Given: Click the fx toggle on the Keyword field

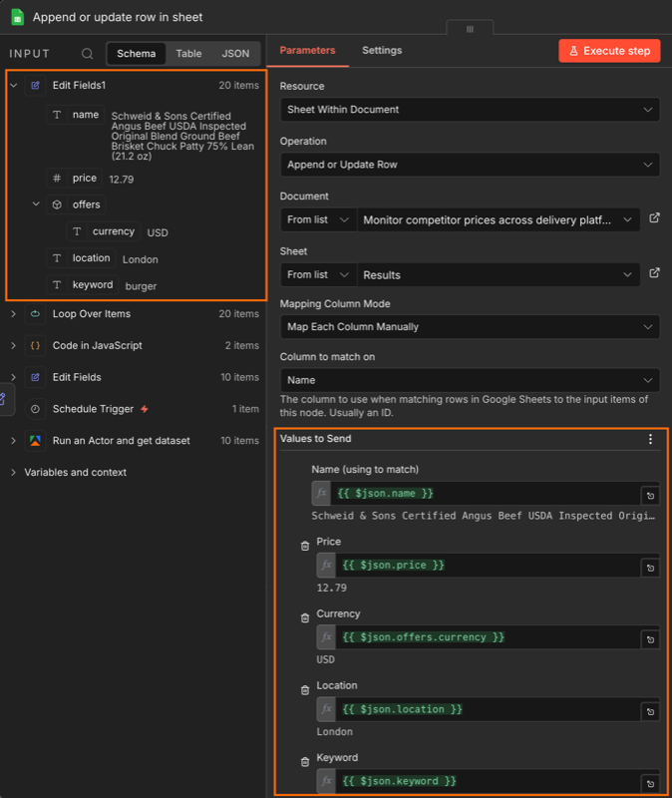Looking at the screenshot, I should click(x=326, y=781).
